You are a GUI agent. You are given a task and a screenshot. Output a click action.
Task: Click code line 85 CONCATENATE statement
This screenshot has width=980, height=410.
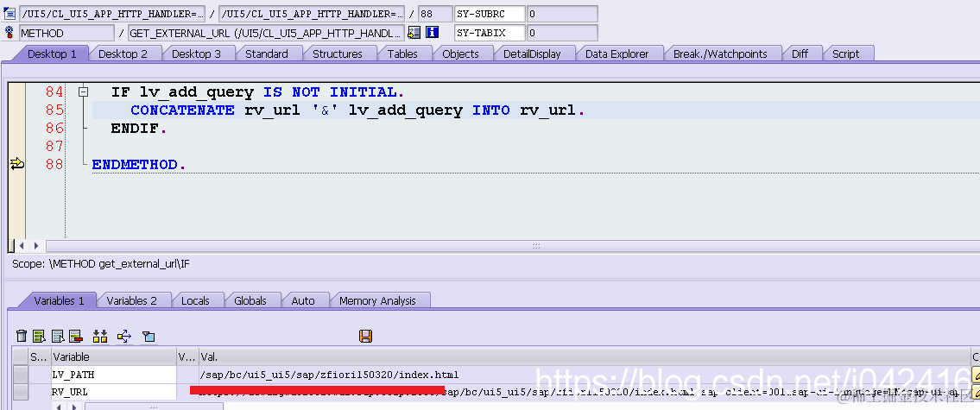pyautogui.click(x=357, y=110)
